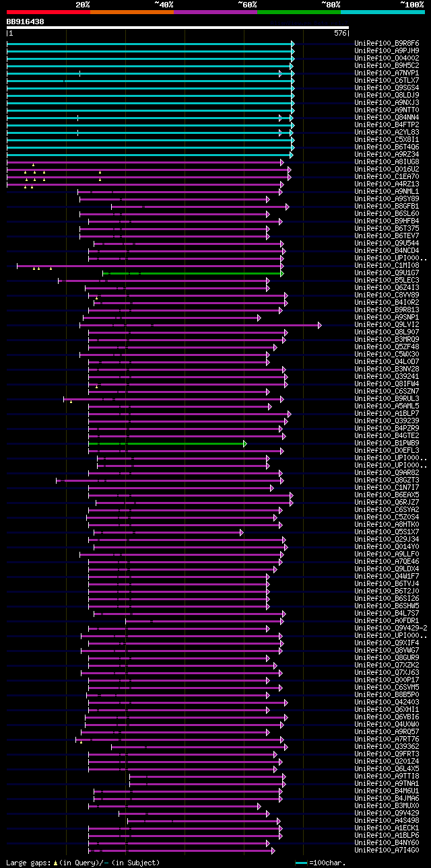
Task: Select the UniRef100_B3MUX0 label
Action: pos(387,805)
